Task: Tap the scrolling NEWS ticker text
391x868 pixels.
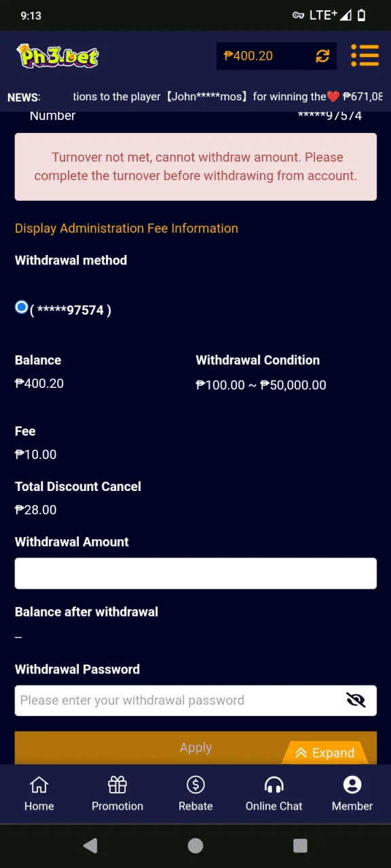Action: click(227, 97)
